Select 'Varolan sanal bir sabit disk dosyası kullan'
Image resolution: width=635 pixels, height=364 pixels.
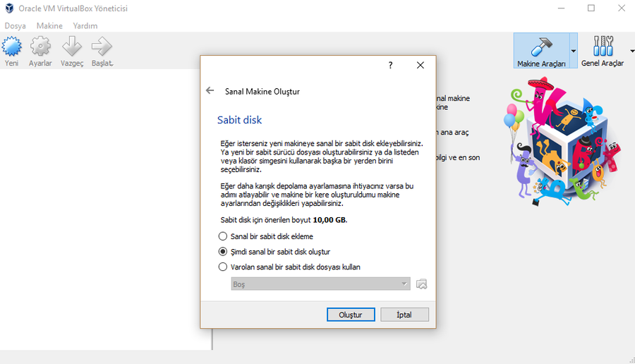pyautogui.click(x=224, y=267)
